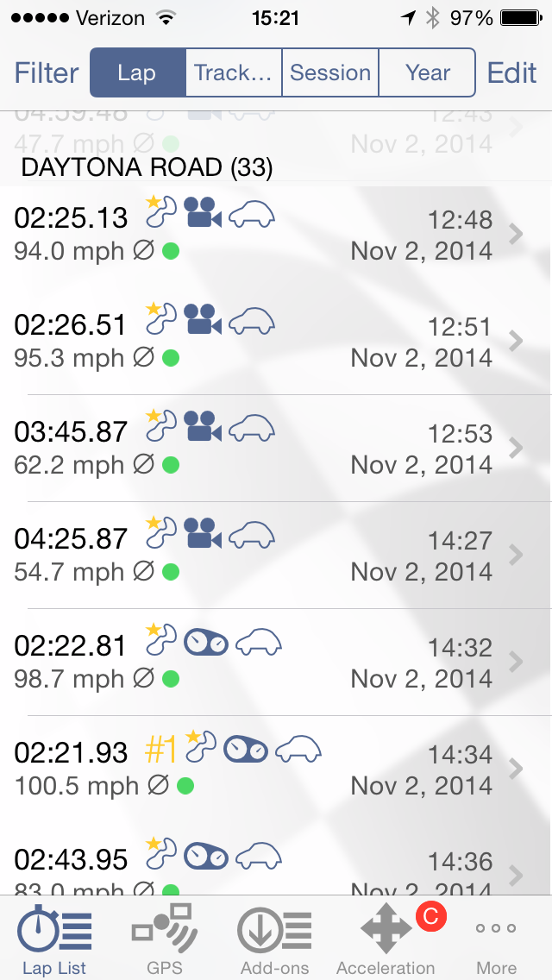Tap the gauge icon on 02:22.81 lap
The width and height of the screenshot is (552, 980).
[206, 641]
